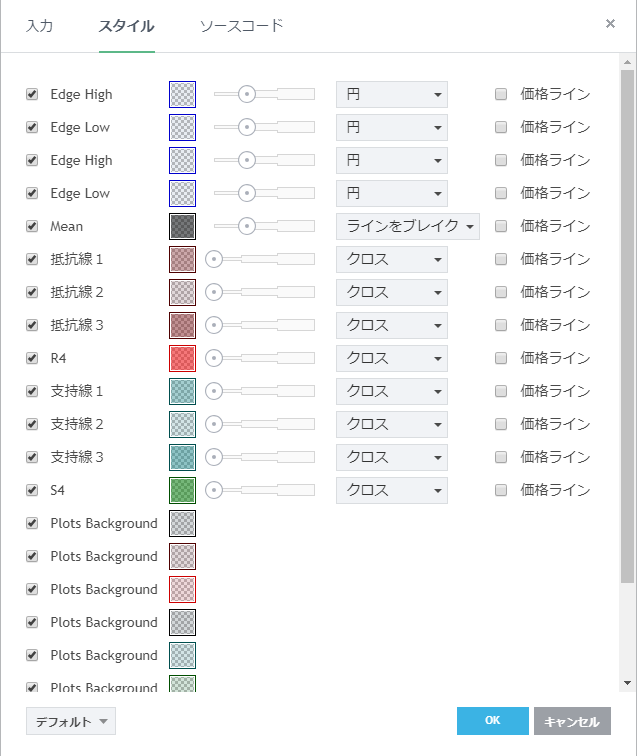Image resolution: width=637 pixels, height=756 pixels.
Task: Open the ラインをブレイク style dropdown for Mean
Action: click(x=407, y=226)
